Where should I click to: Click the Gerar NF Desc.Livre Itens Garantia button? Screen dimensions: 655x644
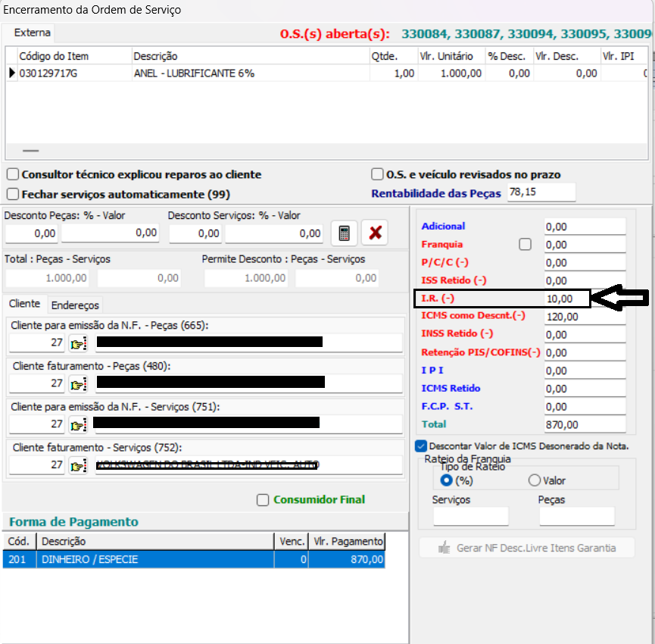tap(527, 548)
